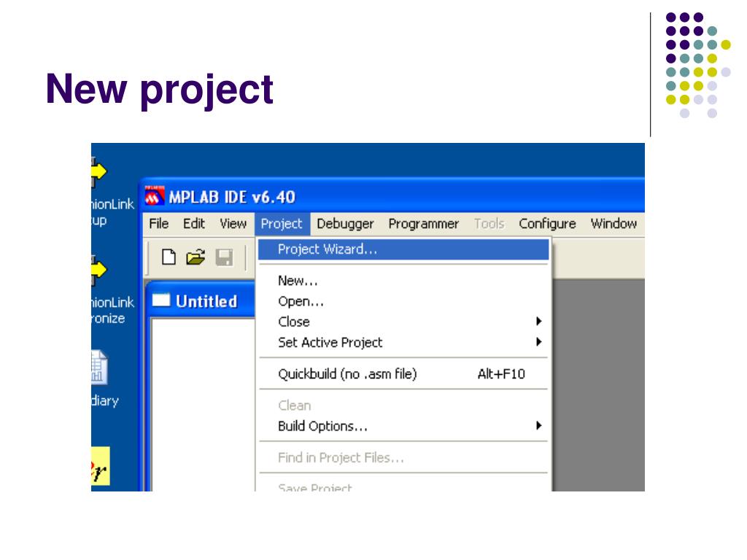
Task: Open the yellow-arrow shortcut labeled 'ronize'
Action: (98, 270)
